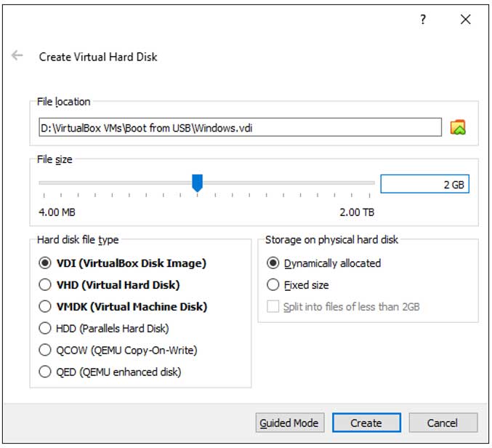Choose VMDK (Virtual Machine Disk) type
Screen dimensions: 492x448
(45, 307)
